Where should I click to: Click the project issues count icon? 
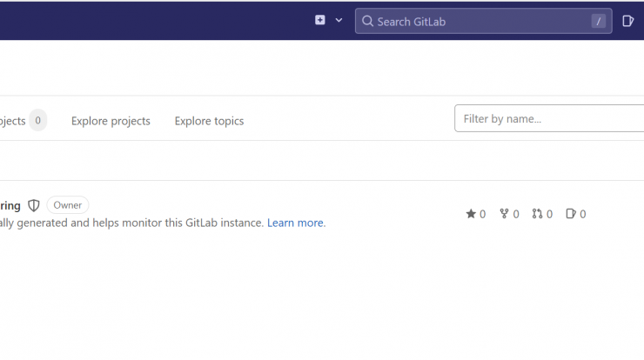[x=571, y=214]
